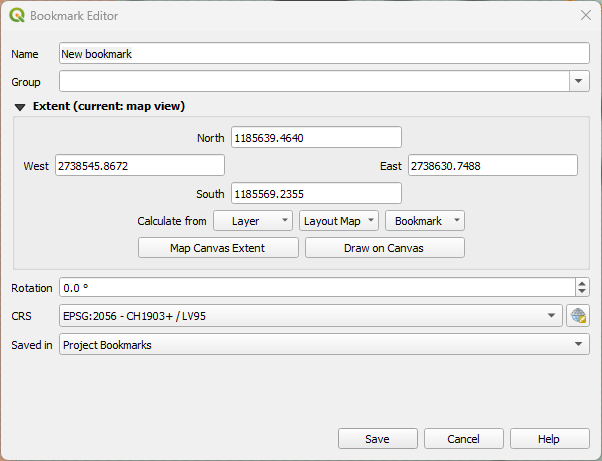The height and width of the screenshot is (461, 602).
Task: Open the Group dropdown arrow
Action: [x=579, y=81]
